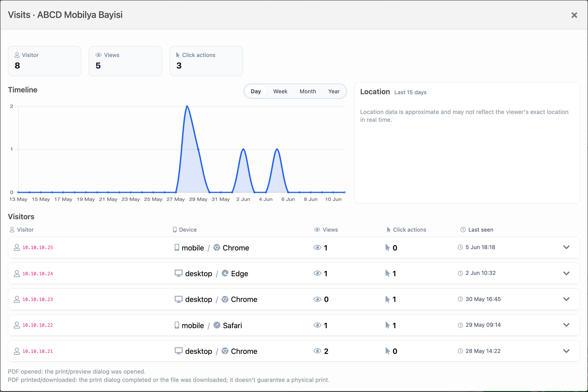Click the eye icon in Views card
Screen dimensions: 588x392
pos(99,55)
